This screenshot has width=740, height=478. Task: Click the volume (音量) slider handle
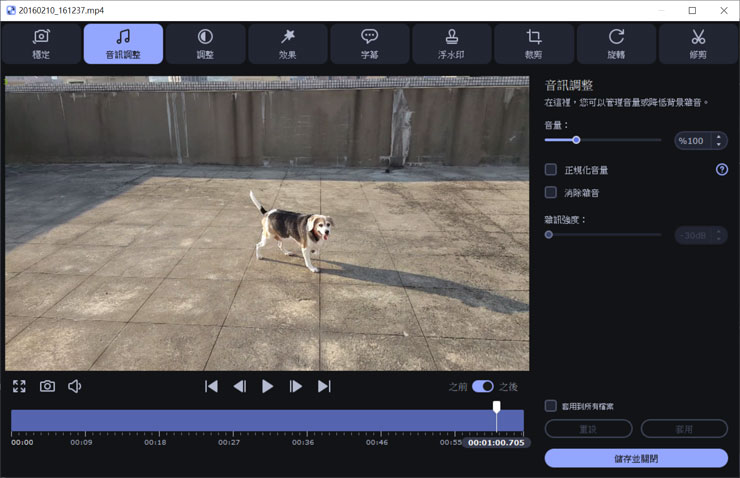coord(576,140)
